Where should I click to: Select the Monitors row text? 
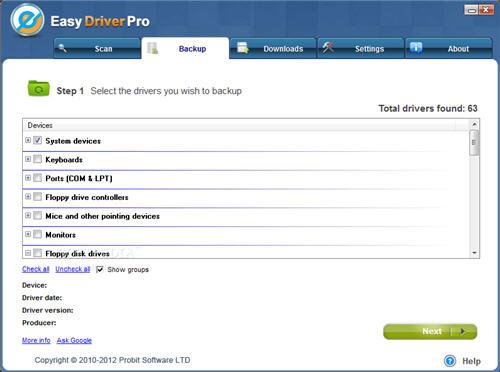tap(61, 235)
